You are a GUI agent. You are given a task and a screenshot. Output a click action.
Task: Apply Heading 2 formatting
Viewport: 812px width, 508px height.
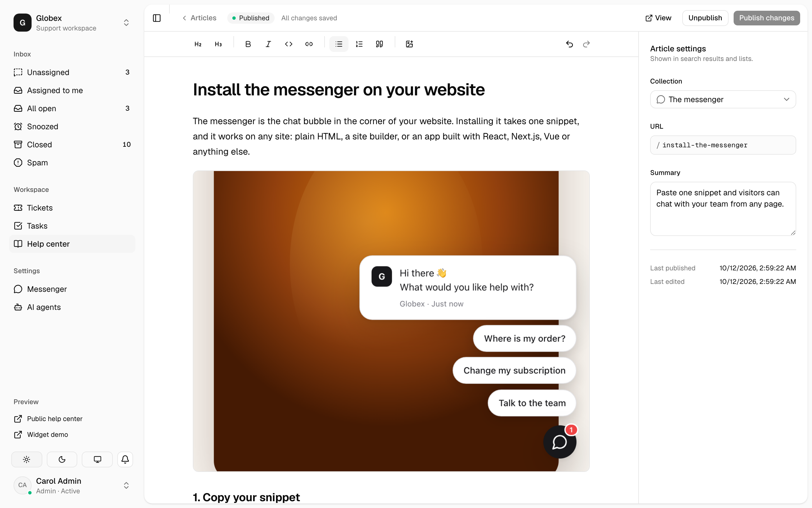pos(198,44)
